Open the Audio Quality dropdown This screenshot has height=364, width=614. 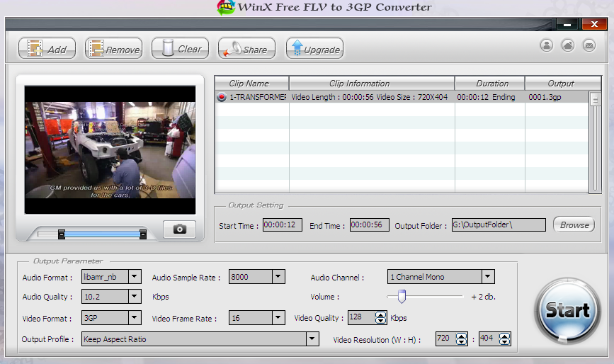pyautogui.click(x=135, y=296)
